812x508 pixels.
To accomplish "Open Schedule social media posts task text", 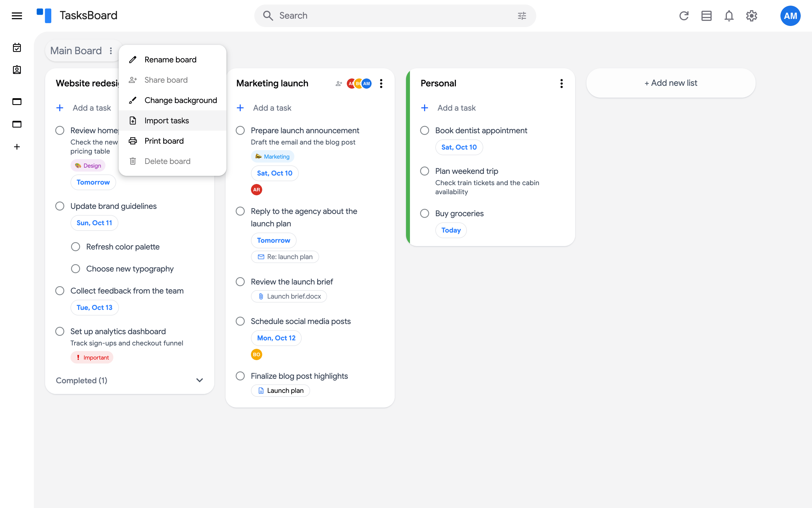I will click(x=301, y=321).
